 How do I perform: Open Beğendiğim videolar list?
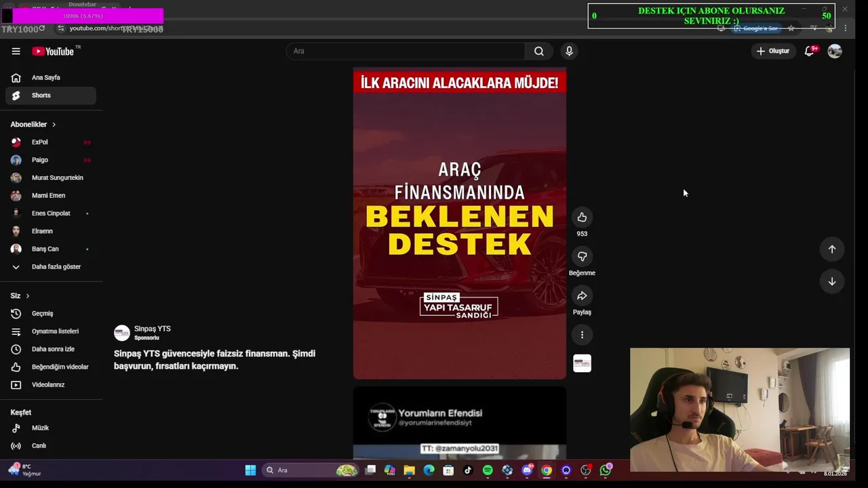pos(51,367)
